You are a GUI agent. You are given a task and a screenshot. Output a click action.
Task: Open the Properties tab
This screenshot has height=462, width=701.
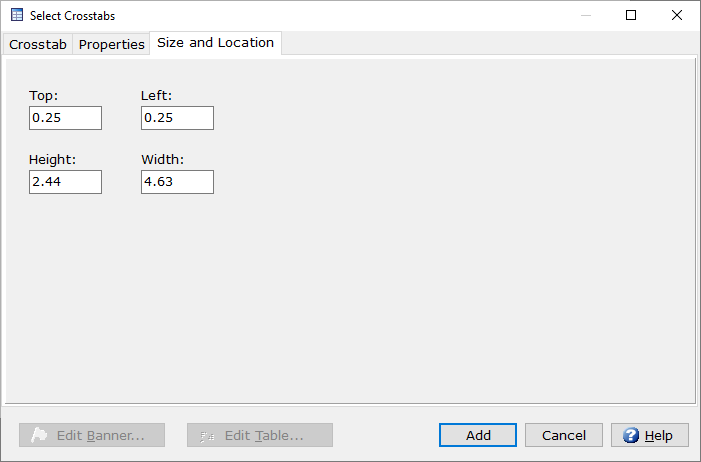[111, 44]
